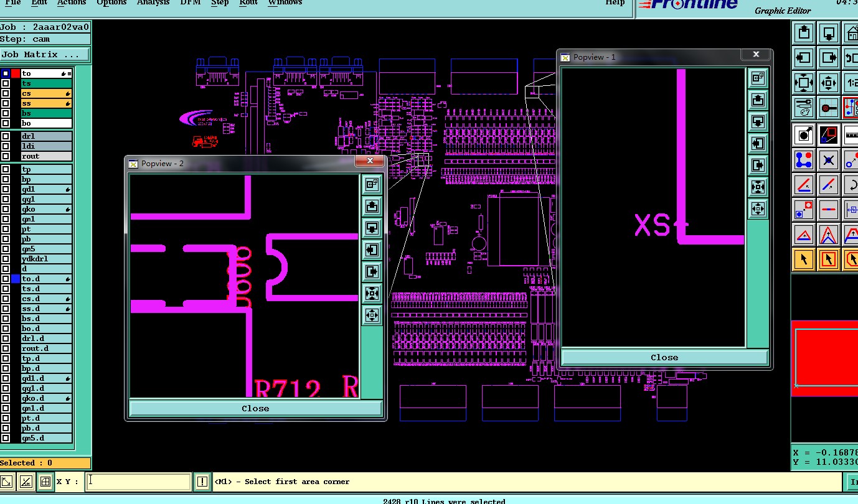Click pan left icon in Popview - 1
858x504 pixels.
[x=758, y=143]
